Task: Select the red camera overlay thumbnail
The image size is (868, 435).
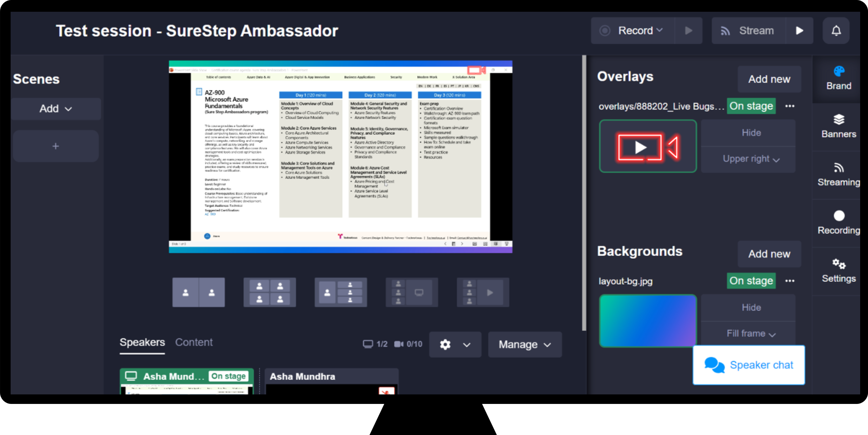Action: coord(648,146)
